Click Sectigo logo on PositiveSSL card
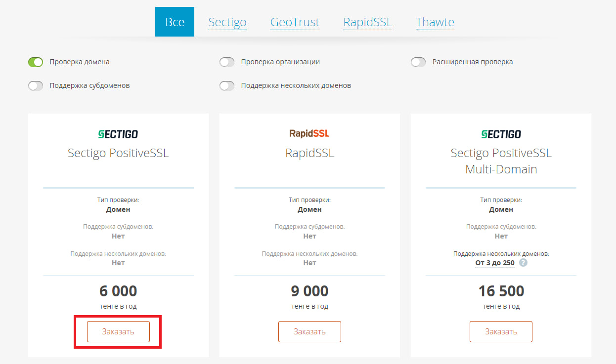 (118, 134)
